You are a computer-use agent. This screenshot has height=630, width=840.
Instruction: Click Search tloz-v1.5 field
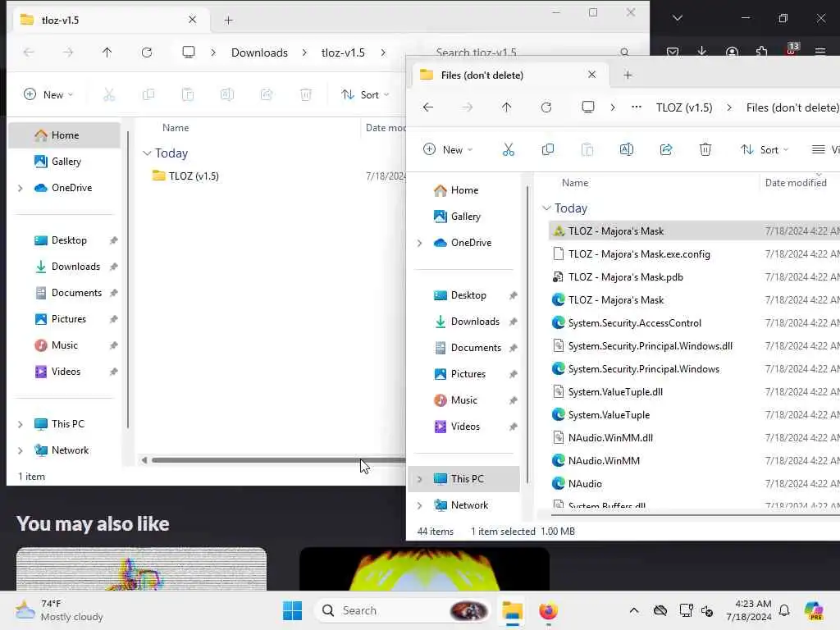tap(531, 52)
